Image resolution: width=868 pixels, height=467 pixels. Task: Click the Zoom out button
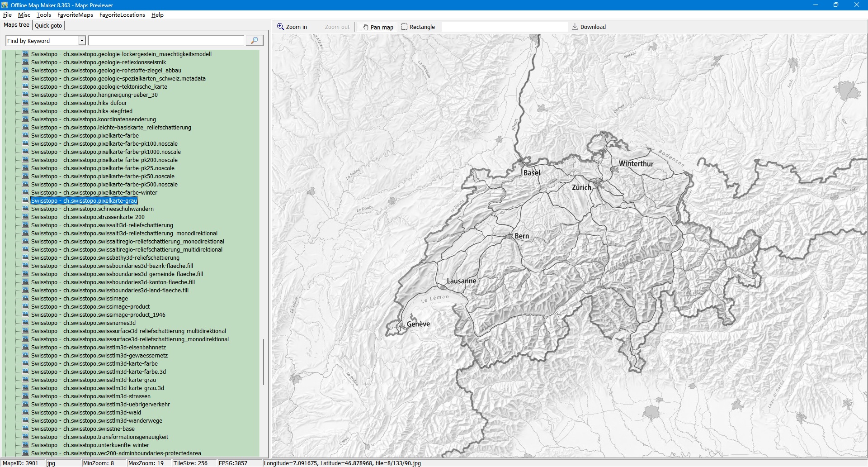[x=337, y=27]
